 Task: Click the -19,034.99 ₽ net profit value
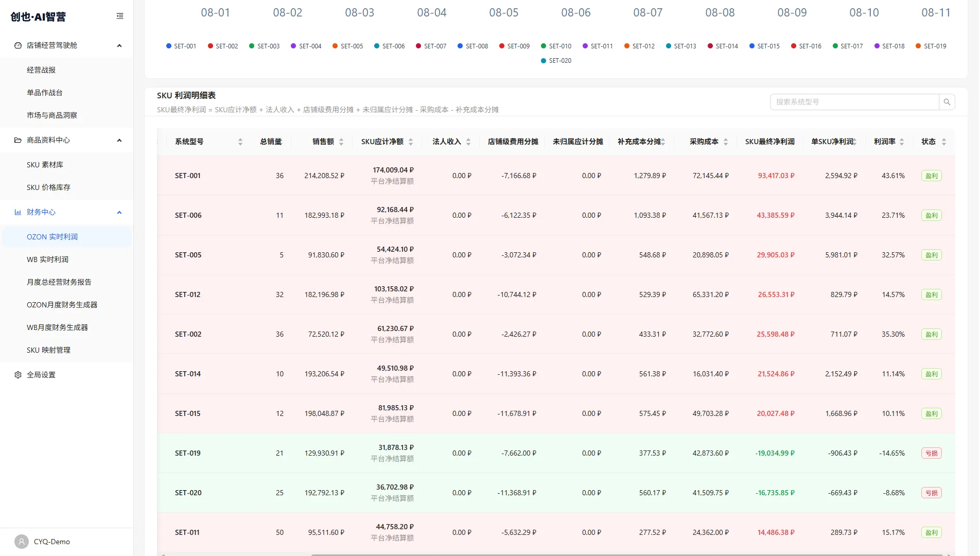pos(775,453)
